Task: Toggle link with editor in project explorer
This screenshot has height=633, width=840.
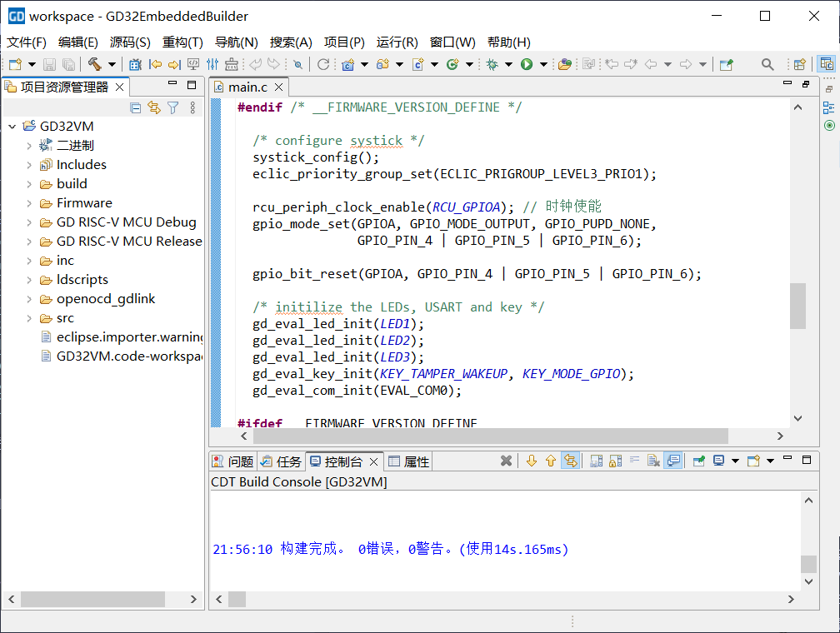Action: [x=154, y=107]
